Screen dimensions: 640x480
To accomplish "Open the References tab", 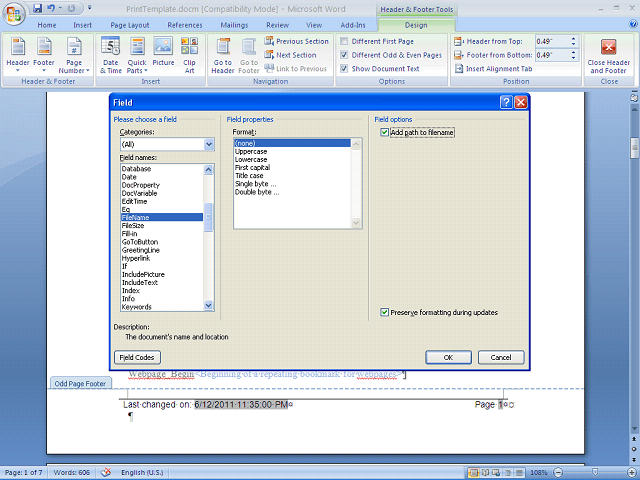I will [x=185, y=25].
